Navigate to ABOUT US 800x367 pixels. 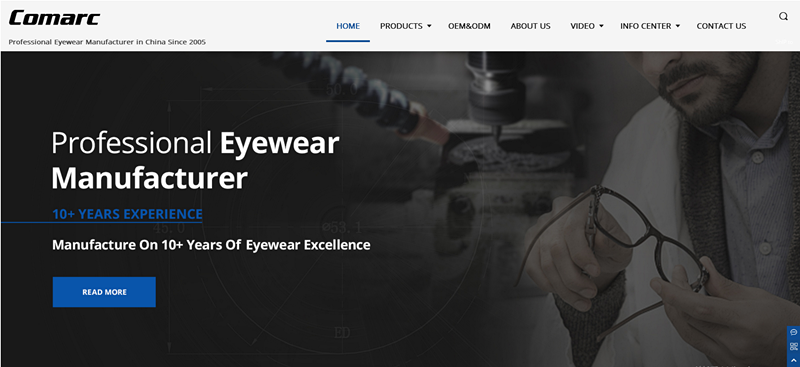click(531, 26)
